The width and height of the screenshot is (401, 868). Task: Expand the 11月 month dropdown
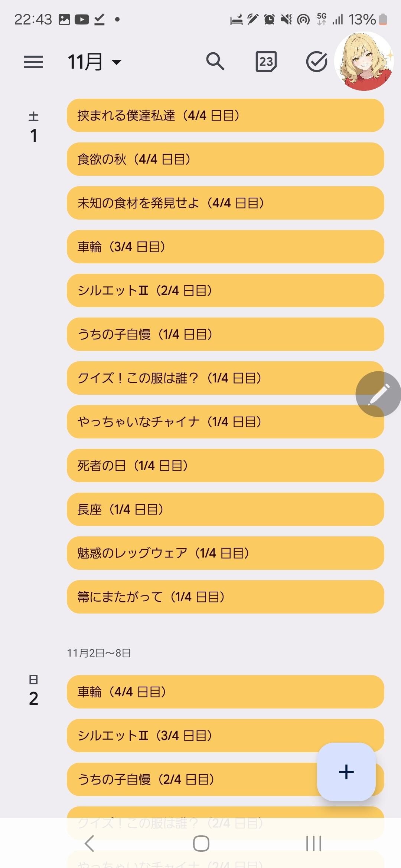tap(94, 62)
